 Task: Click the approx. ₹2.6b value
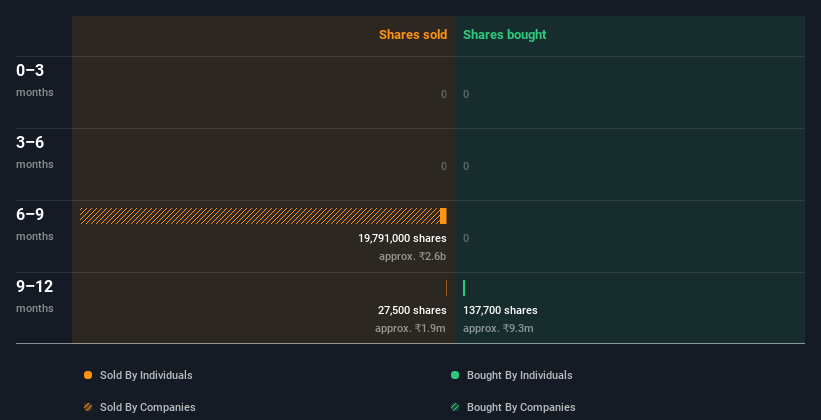click(413, 257)
